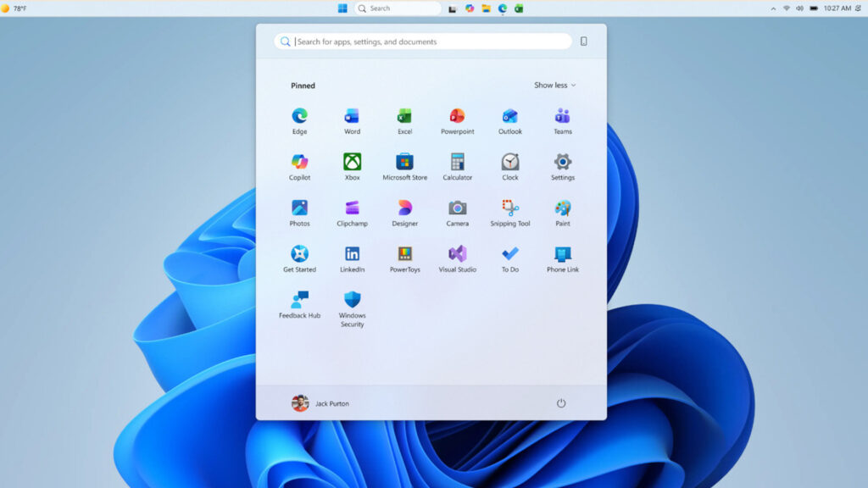This screenshot has width=868, height=488.
Task: Launch the Xbox app
Action: point(352,167)
